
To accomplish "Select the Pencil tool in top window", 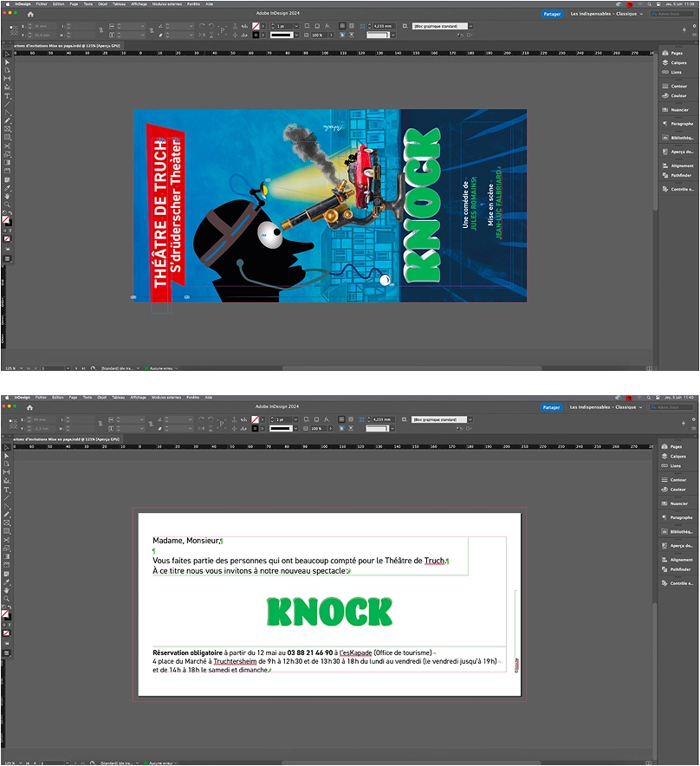I will coord(7,120).
